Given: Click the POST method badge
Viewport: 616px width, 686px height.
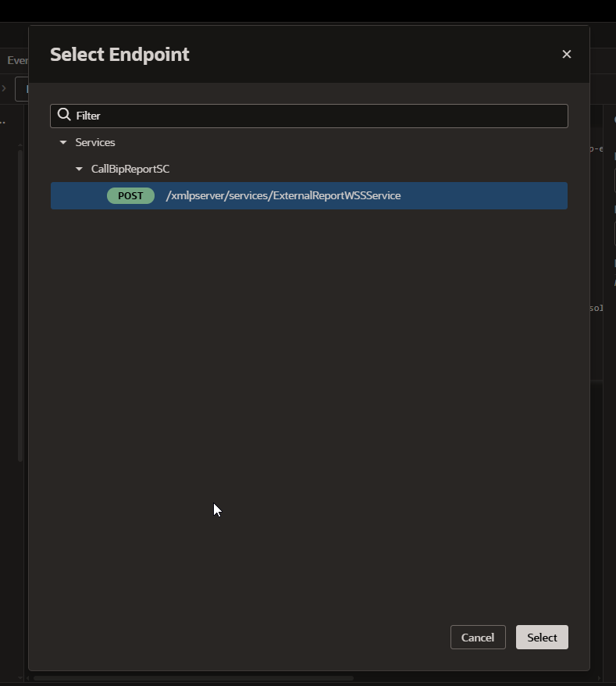Looking at the screenshot, I should pos(130,195).
